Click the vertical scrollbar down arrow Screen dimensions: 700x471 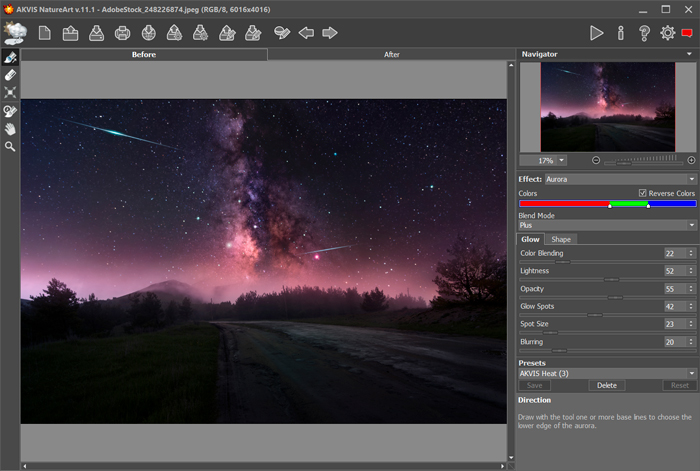511,458
